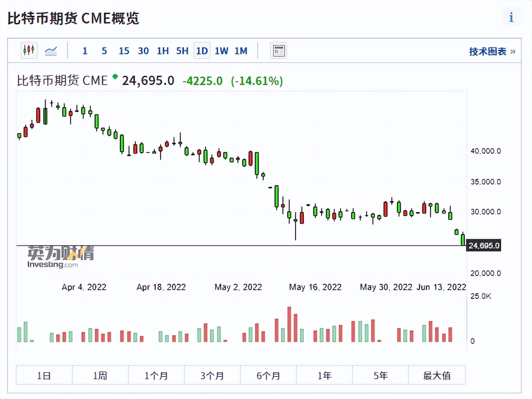Click the Jun 13, 2022 date label

[x=441, y=287]
